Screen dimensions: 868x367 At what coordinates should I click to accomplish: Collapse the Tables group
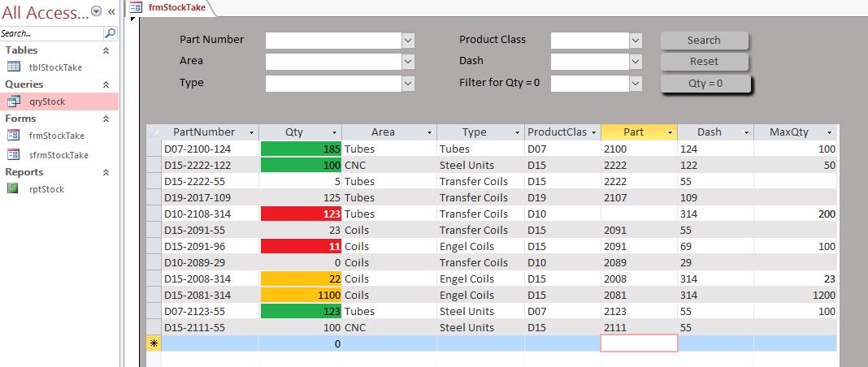[x=106, y=50]
